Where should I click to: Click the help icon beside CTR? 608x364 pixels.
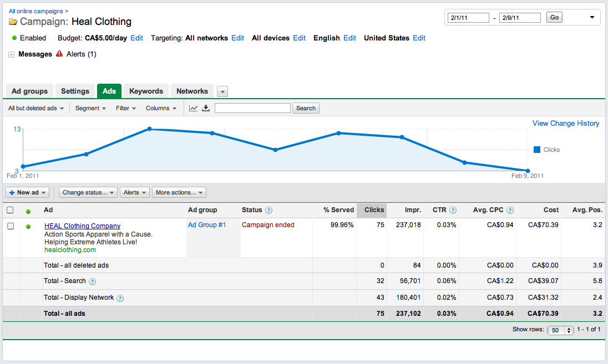click(x=453, y=211)
